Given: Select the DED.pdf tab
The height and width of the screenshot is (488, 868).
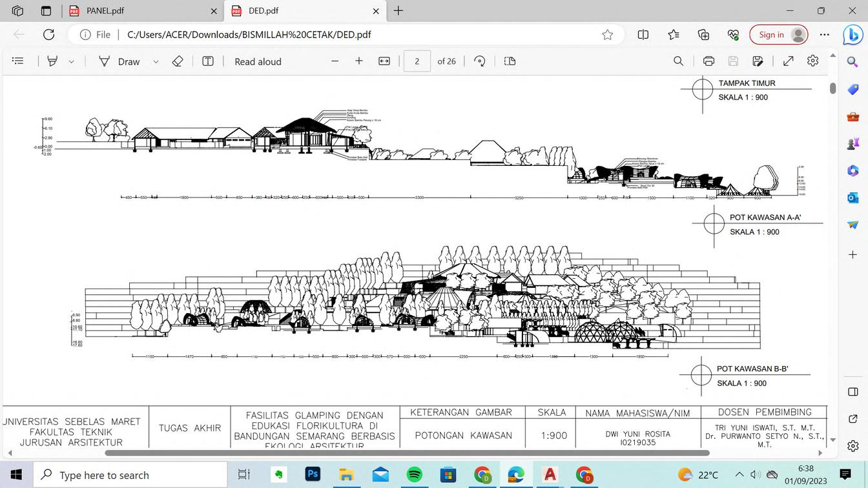Looking at the screenshot, I should 305,10.
